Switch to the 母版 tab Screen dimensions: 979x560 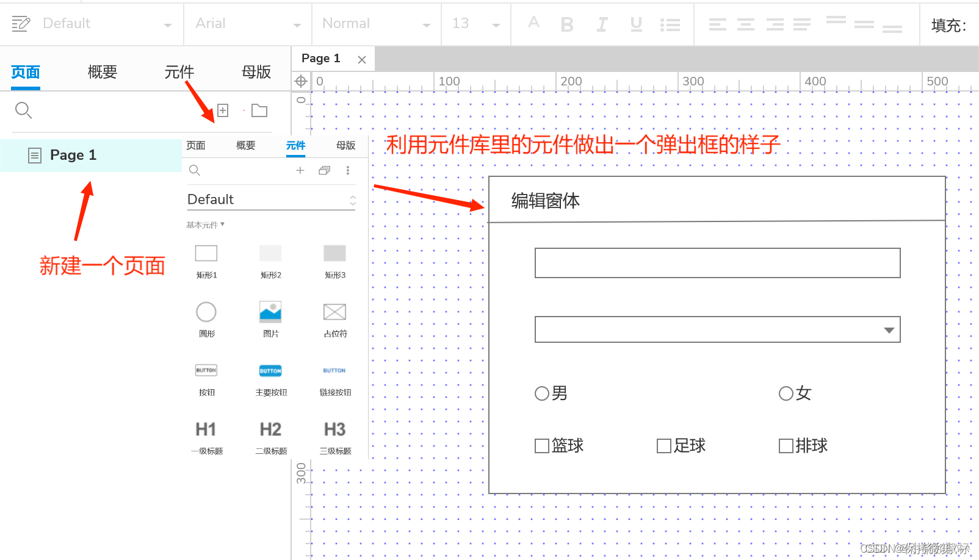pyautogui.click(x=256, y=72)
